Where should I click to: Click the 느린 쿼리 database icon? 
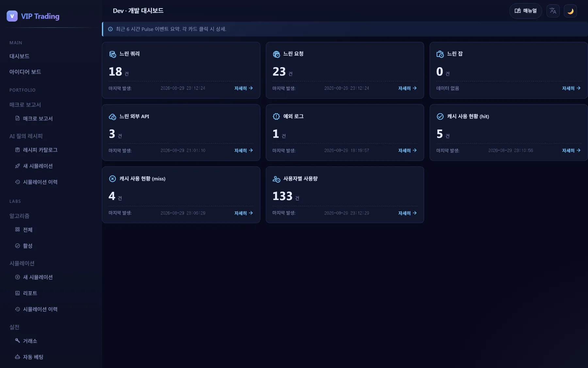click(x=112, y=54)
